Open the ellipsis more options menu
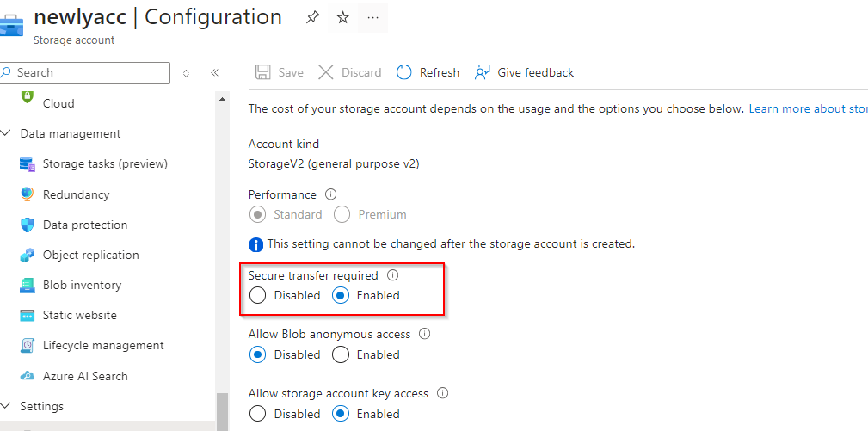The image size is (868, 431). click(x=372, y=18)
